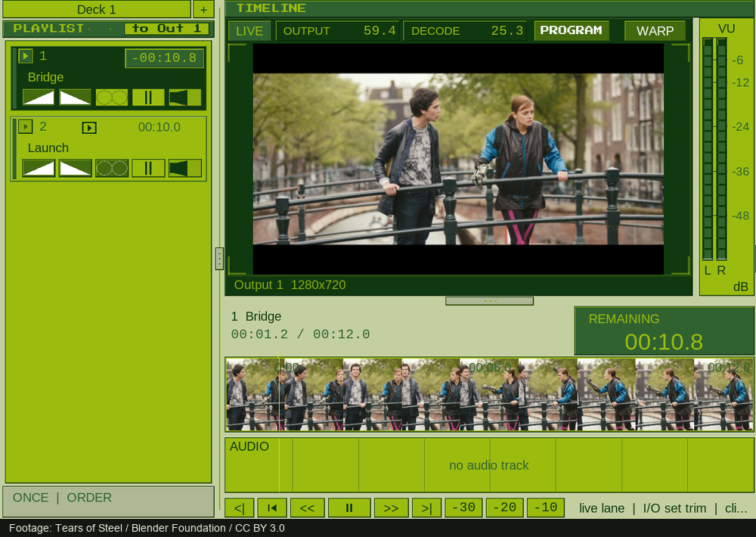Click the -00:10.8 countdown on Bridge
Screen dimensions: 756x537
pyautogui.click(x=164, y=58)
